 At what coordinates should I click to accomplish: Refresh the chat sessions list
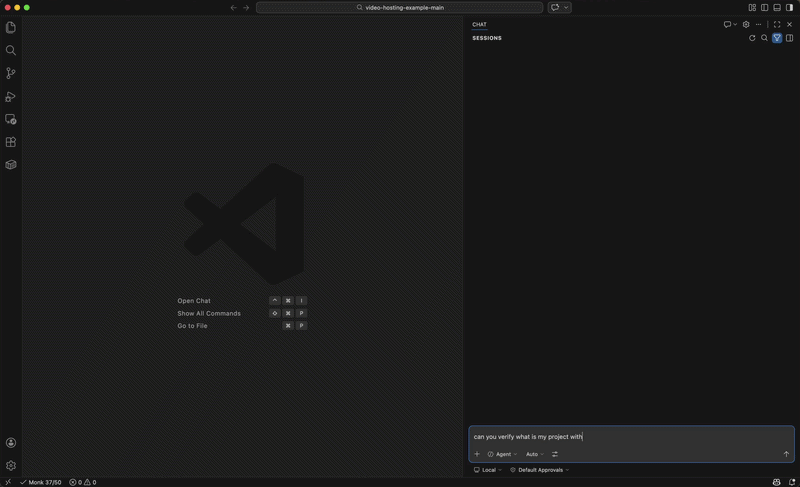tap(752, 38)
